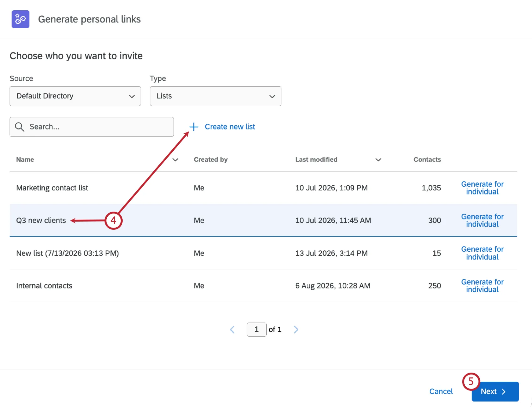This screenshot has height=407, width=532.
Task: Select New list (7/13/2026 03:13 PM)
Action: coord(68,253)
